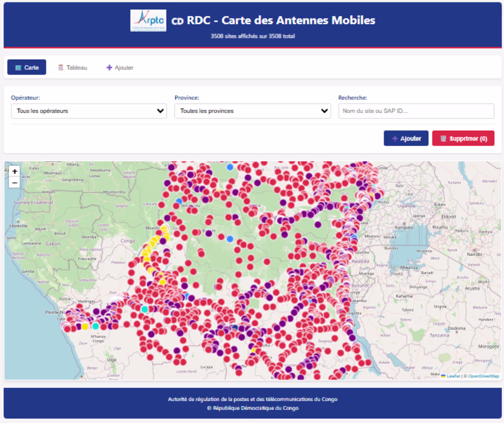Click the Arusha label on the map
The width and height of the screenshot is (504, 423).
pyautogui.click(x=472, y=288)
